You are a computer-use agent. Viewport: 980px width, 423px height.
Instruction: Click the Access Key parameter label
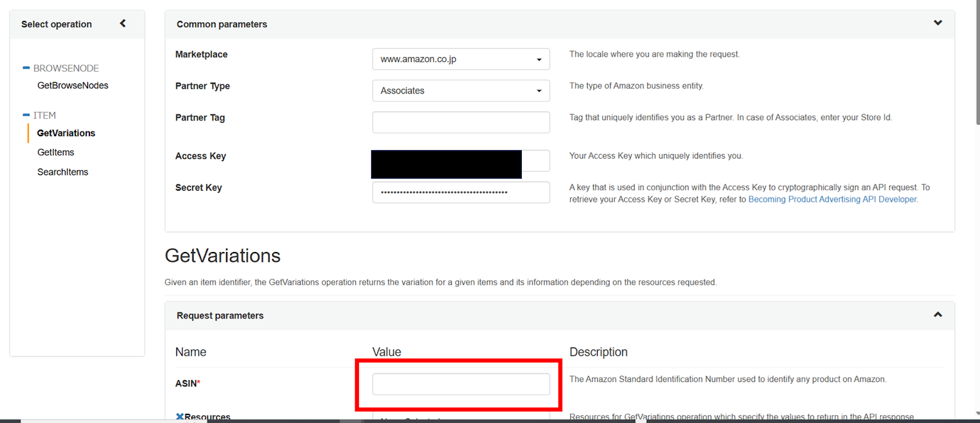201,156
